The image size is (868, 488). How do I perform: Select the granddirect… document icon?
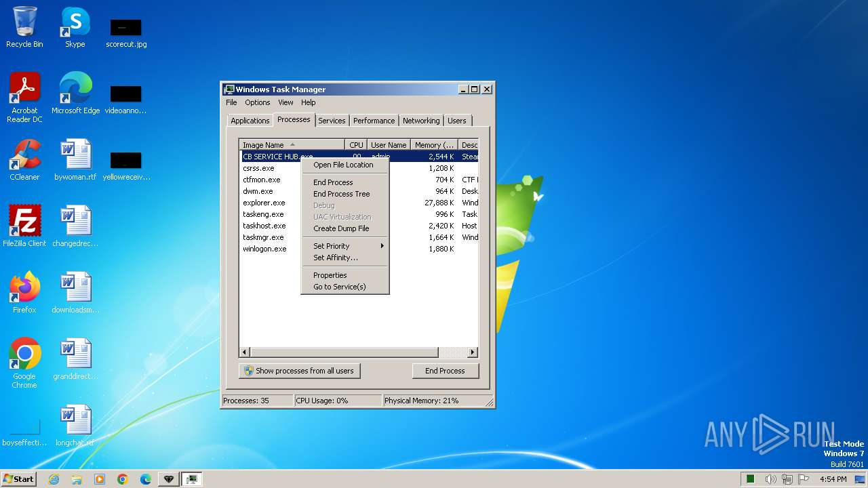(x=75, y=359)
